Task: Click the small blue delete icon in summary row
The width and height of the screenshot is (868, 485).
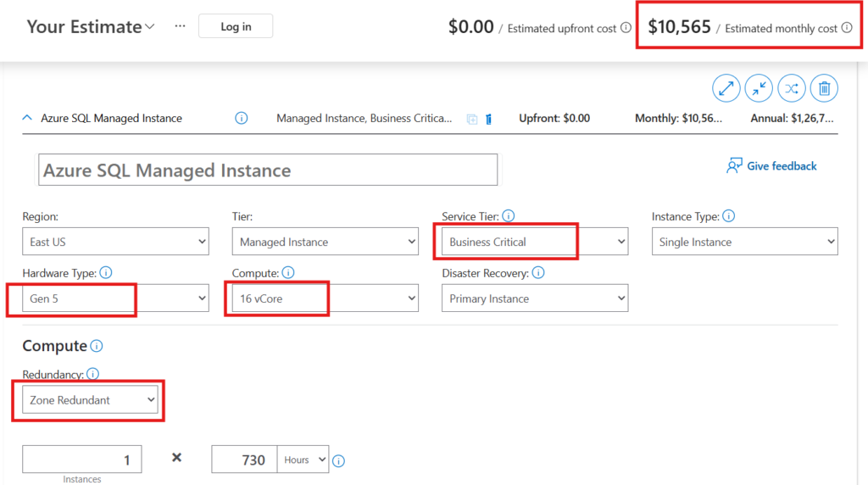Action: pos(489,119)
